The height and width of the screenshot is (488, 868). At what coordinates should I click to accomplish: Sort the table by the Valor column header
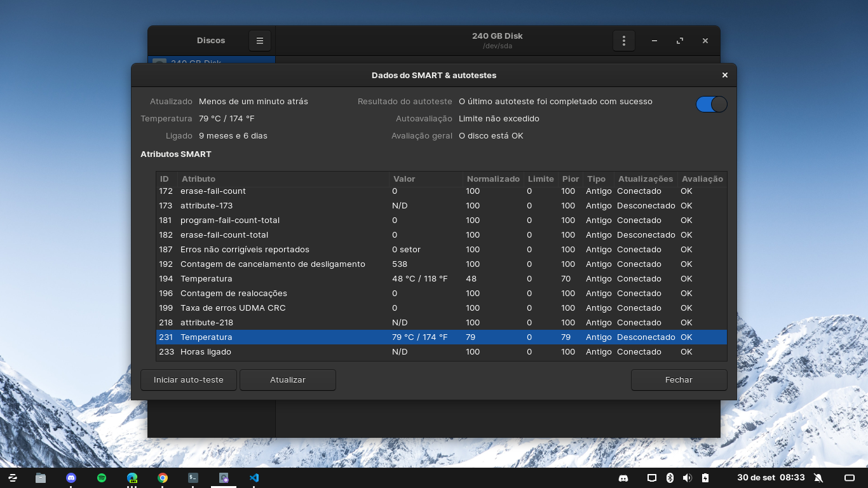click(x=404, y=179)
